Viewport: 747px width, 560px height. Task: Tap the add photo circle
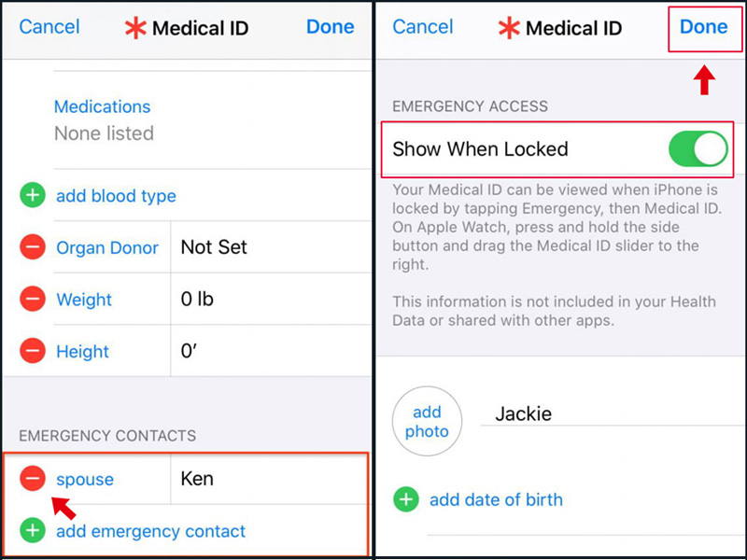click(427, 421)
